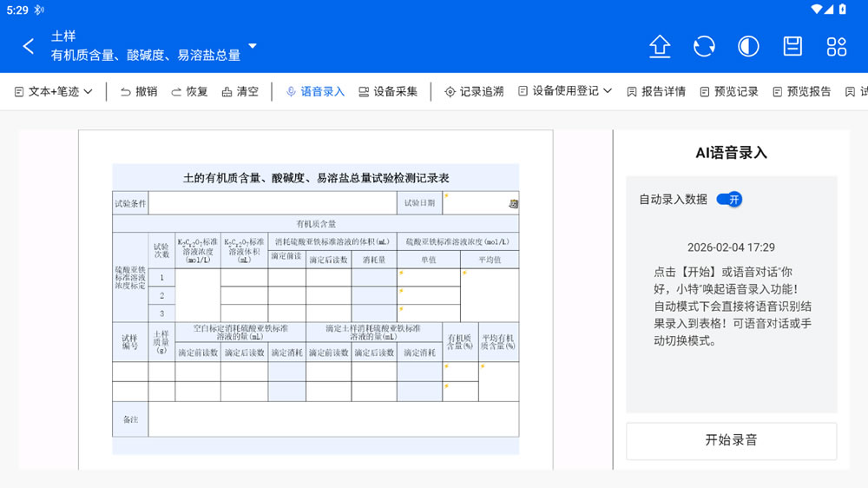This screenshot has width=868, height=488.
Task: Expand the 土样 title dropdown arrow
Action: pyautogui.click(x=253, y=46)
